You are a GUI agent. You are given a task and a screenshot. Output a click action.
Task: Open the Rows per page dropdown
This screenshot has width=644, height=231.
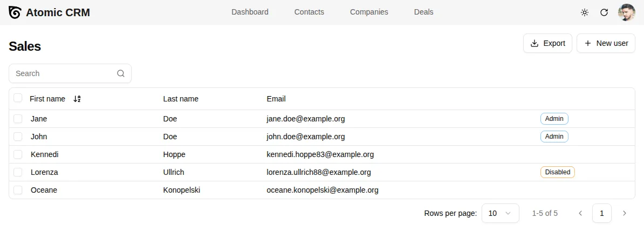pos(500,213)
